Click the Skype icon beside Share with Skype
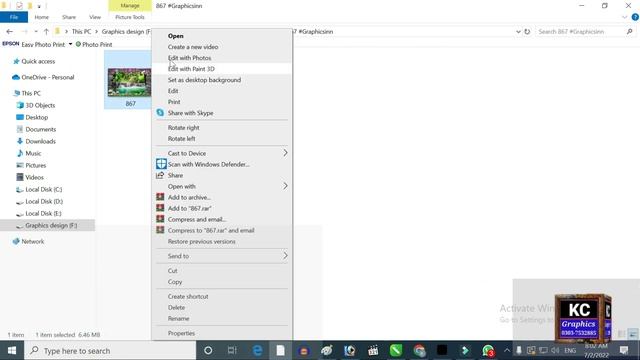Screen dimensions: 640x360 click(x=160, y=113)
